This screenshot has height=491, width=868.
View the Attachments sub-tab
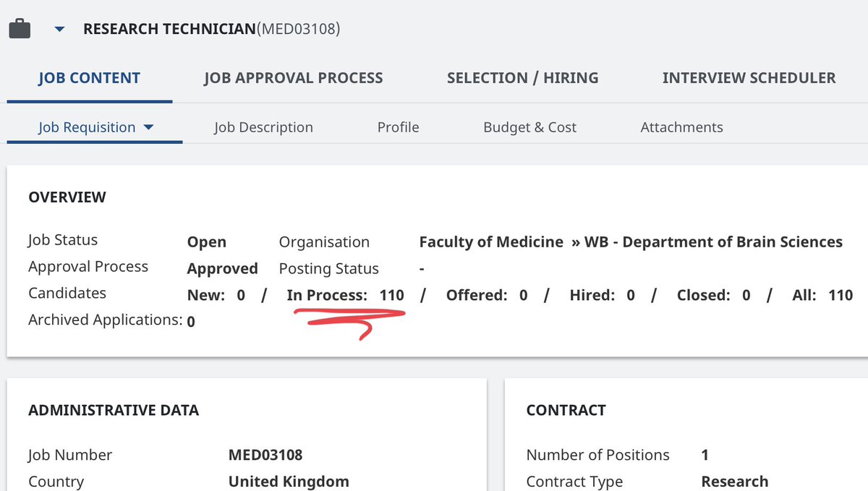point(682,127)
